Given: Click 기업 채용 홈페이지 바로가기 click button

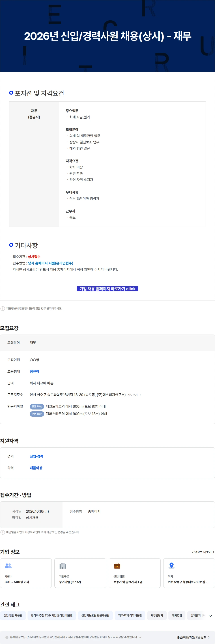Looking at the screenshot, I should (x=107, y=289).
